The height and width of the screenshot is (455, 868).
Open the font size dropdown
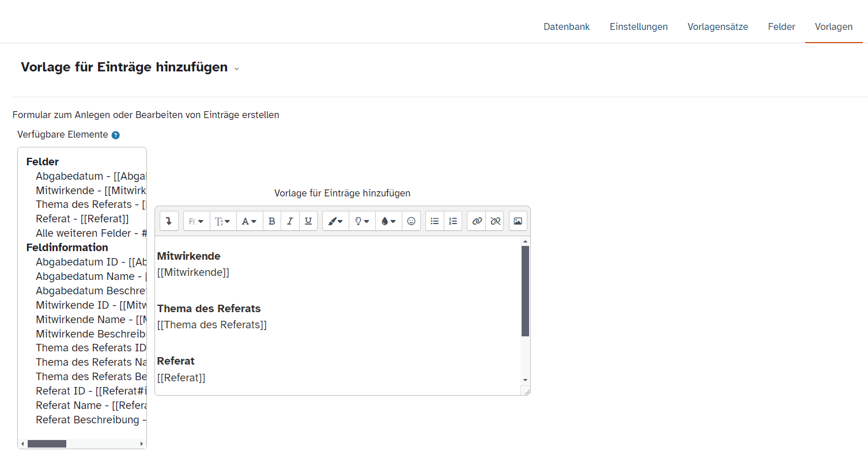click(x=223, y=221)
